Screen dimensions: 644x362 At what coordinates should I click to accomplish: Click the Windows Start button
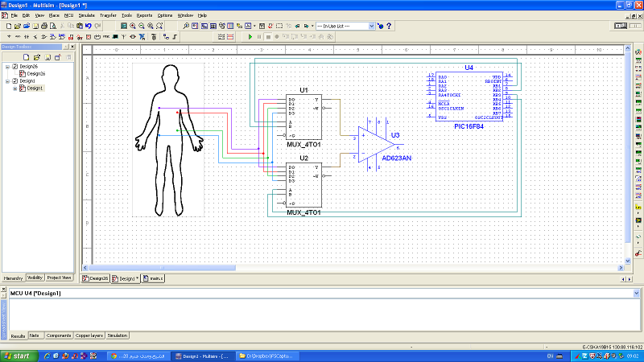[x=19, y=356]
